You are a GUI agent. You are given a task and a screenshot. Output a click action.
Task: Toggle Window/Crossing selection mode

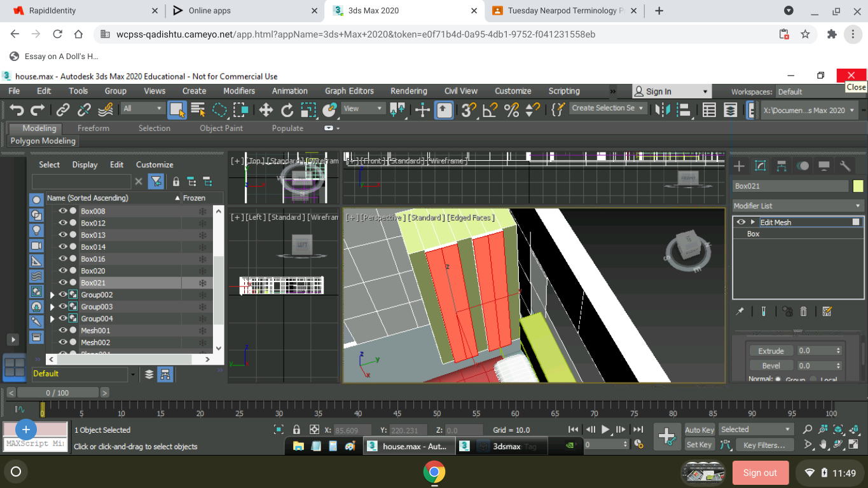(x=240, y=110)
